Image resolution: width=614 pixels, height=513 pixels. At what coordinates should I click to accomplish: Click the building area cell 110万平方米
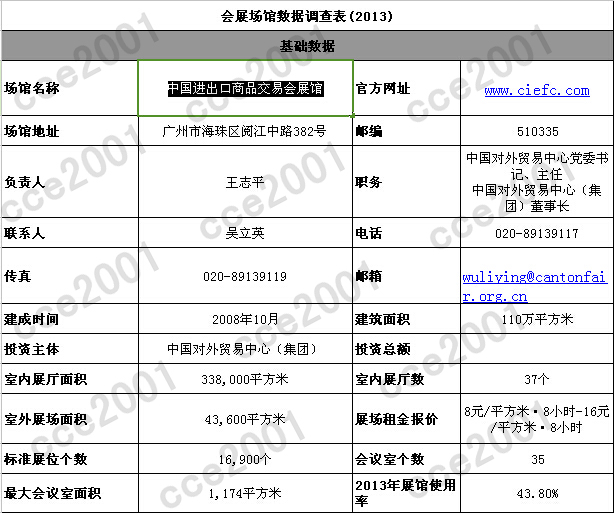[538, 320]
